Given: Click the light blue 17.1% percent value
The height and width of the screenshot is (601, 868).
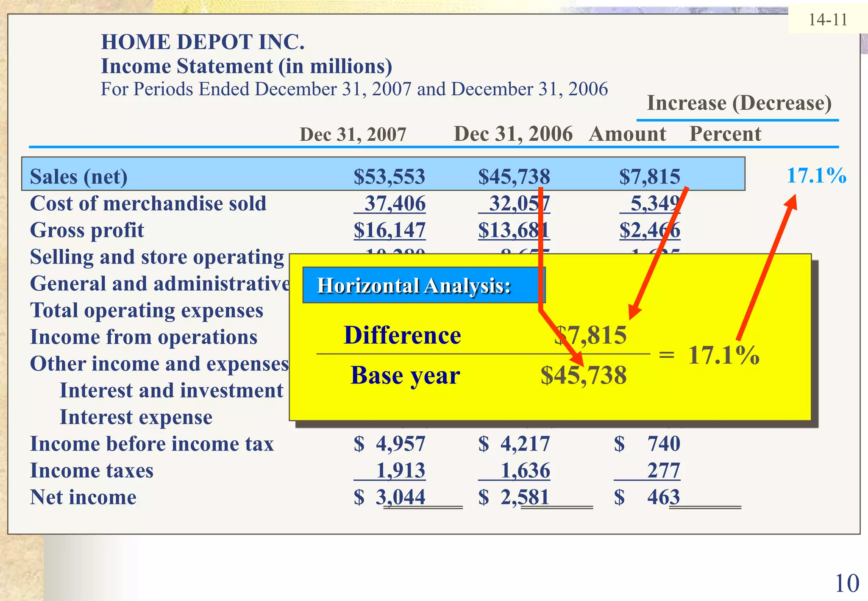Looking at the screenshot, I should tap(816, 175).
